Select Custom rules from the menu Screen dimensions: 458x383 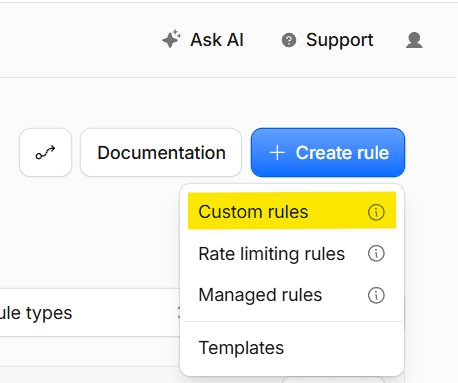pos(292,211)
